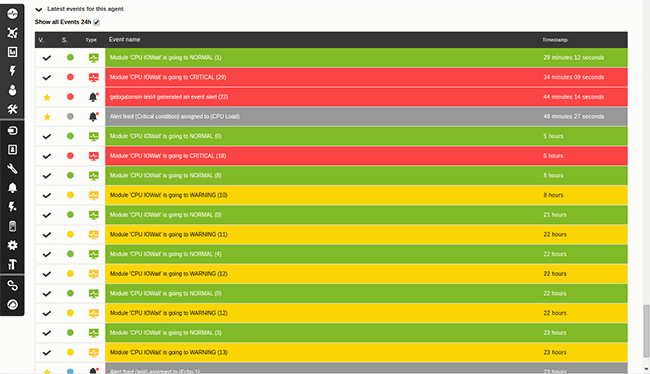Collapse the Latest events for this agent section
Screen dimensions: 650x374
pyautogui.click(x=39, y=9)
